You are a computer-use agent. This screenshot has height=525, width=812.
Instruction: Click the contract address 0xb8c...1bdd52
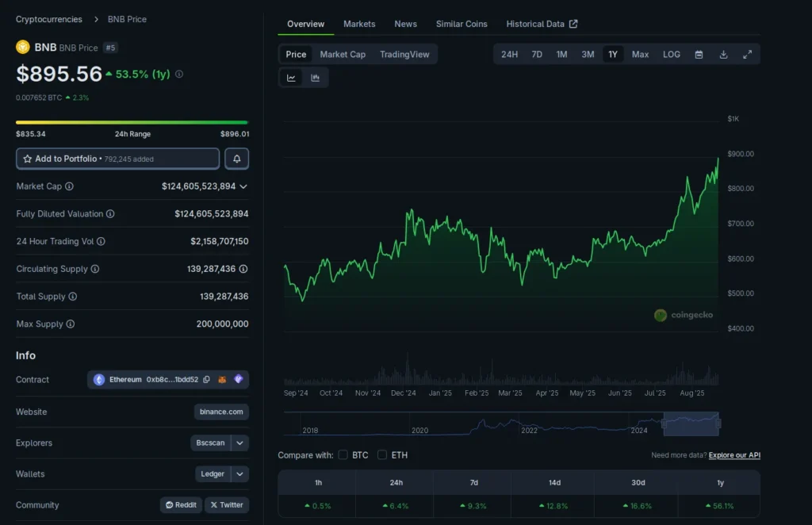point(172,380)
